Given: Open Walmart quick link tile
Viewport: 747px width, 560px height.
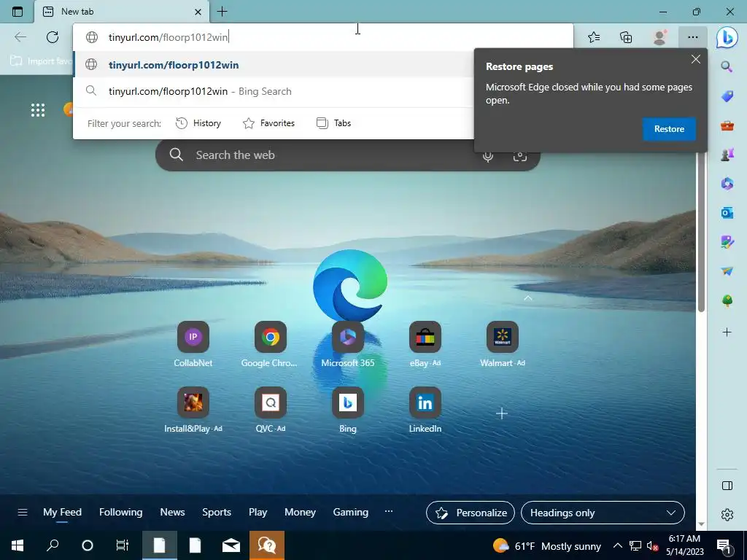Looking at the screenshot, I should (502, 337).
